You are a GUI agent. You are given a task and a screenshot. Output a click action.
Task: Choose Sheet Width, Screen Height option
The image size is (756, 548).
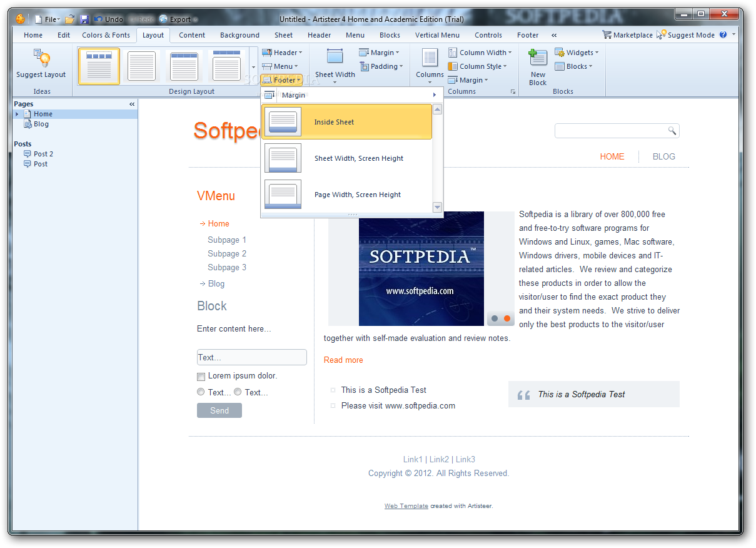347,158
